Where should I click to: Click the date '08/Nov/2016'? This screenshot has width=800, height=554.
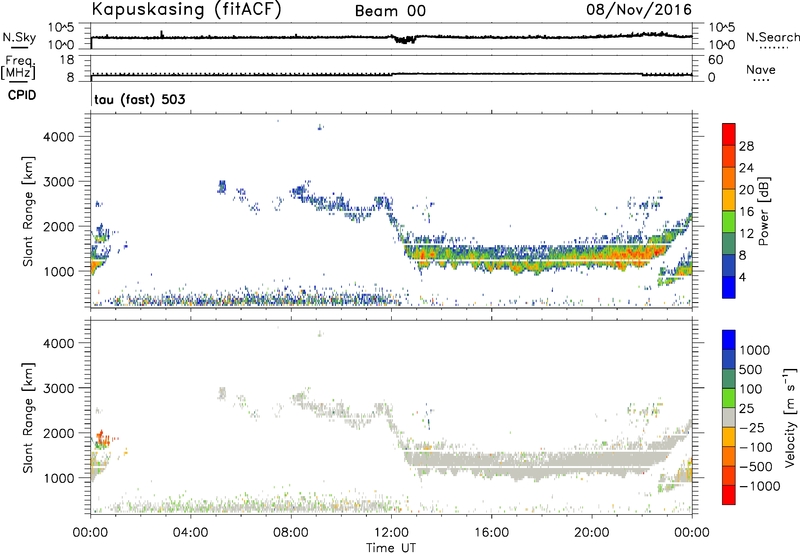pyautogui.click(x=639, y=10)
